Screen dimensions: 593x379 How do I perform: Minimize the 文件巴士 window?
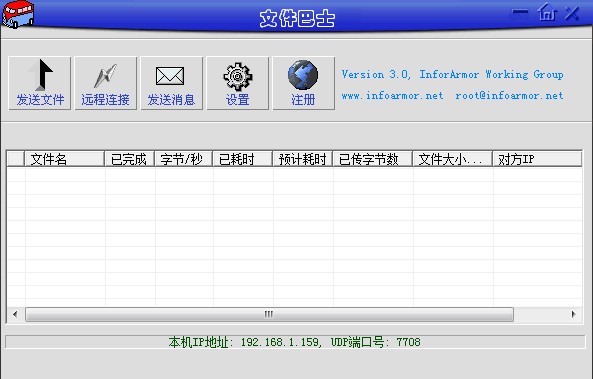(x=520, y=12)
